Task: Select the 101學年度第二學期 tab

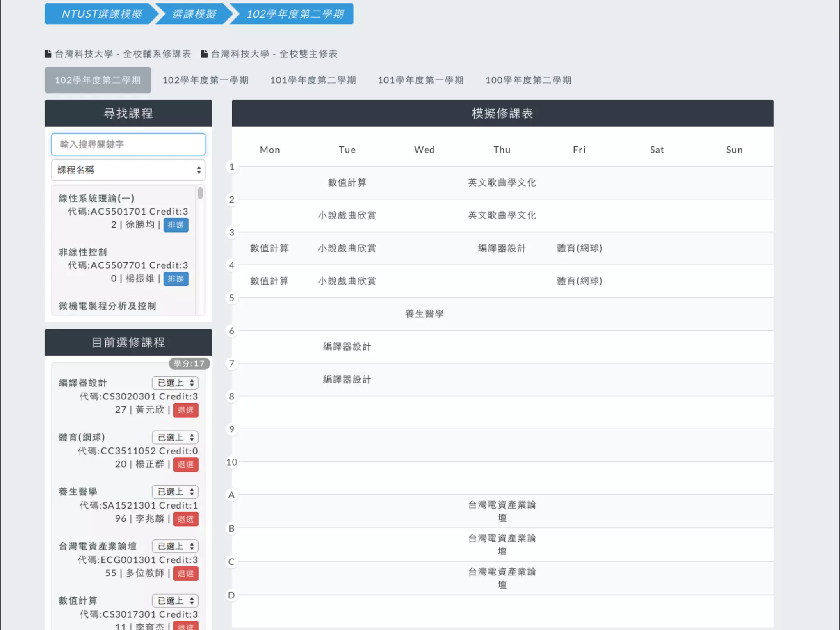Action: tap(313, 80)
